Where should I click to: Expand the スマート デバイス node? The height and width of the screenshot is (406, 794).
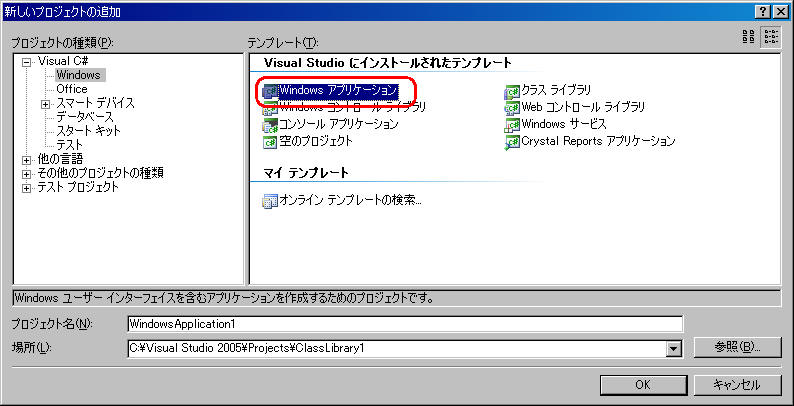tap(45, 103)
